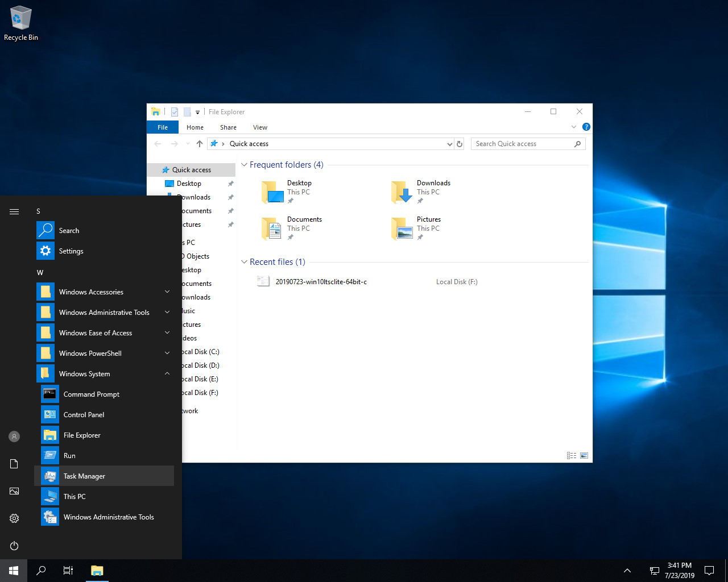Open Customize Quick Access Toolbar dropdown
Viewport: 728px width, 582px height.
click(x=197, y=113)
